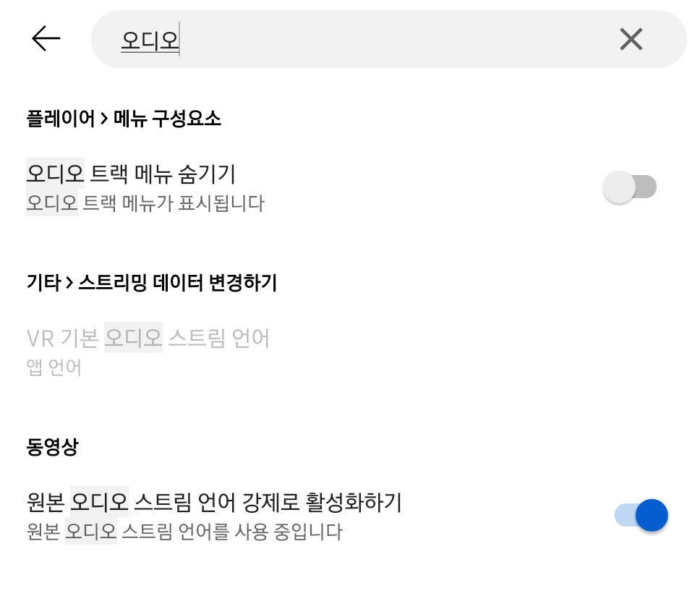Open the 기타 > 스트리밍 데이터 변경하기 section header
This screenshot has height=596, width=700.
pos(152,283)
